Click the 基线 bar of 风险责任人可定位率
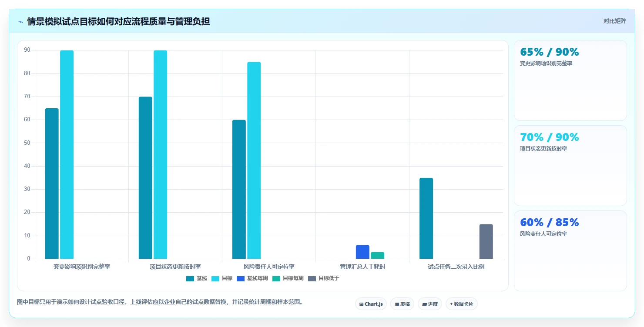644x327 pixels. point(239,190)
